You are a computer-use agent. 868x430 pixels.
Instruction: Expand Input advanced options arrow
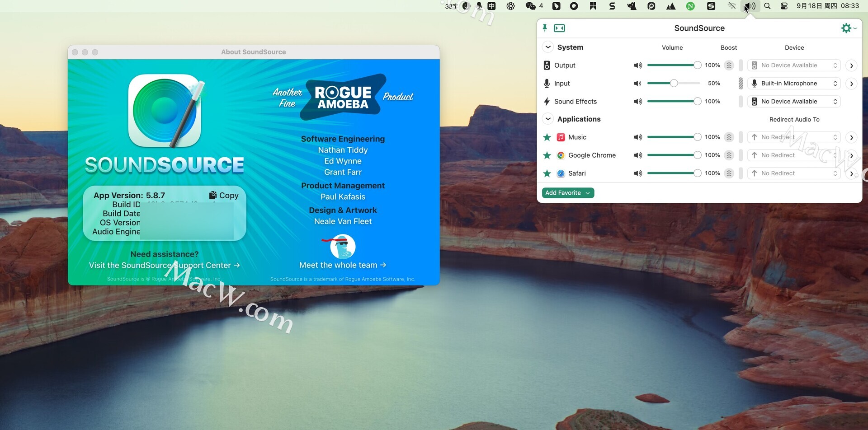click(x=851, y=84)
